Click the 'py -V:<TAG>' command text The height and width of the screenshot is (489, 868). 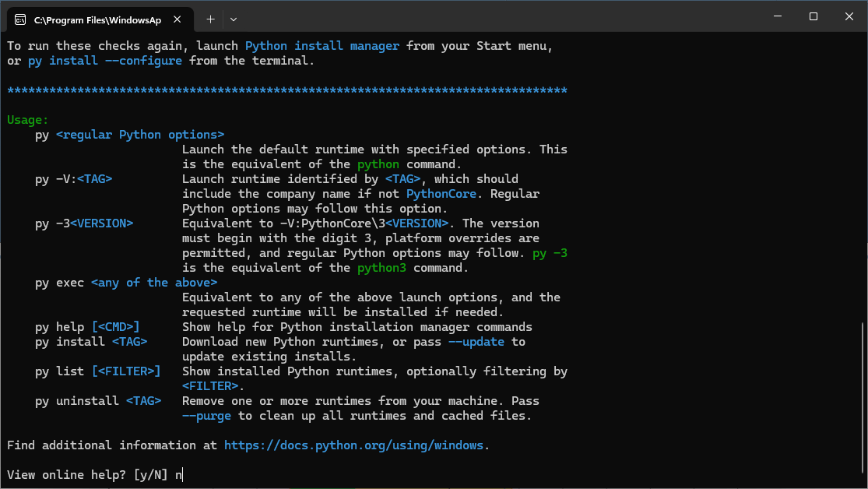74,179
